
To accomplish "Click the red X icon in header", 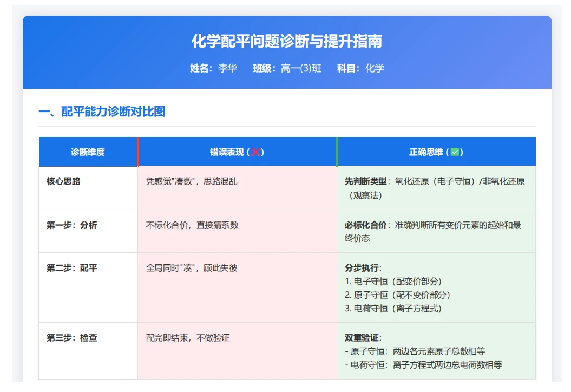I will tap(255, 152).
